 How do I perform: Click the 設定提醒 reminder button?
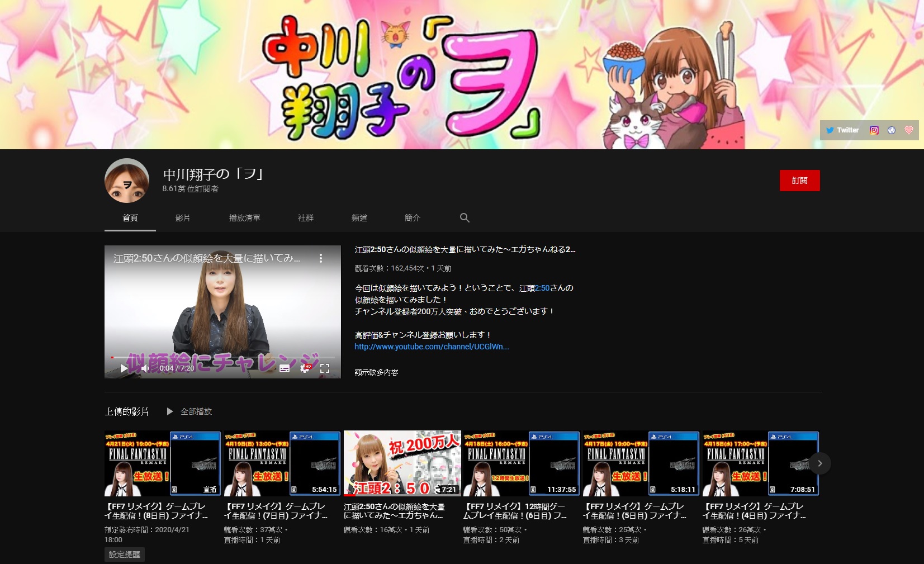tap(125, 554)
